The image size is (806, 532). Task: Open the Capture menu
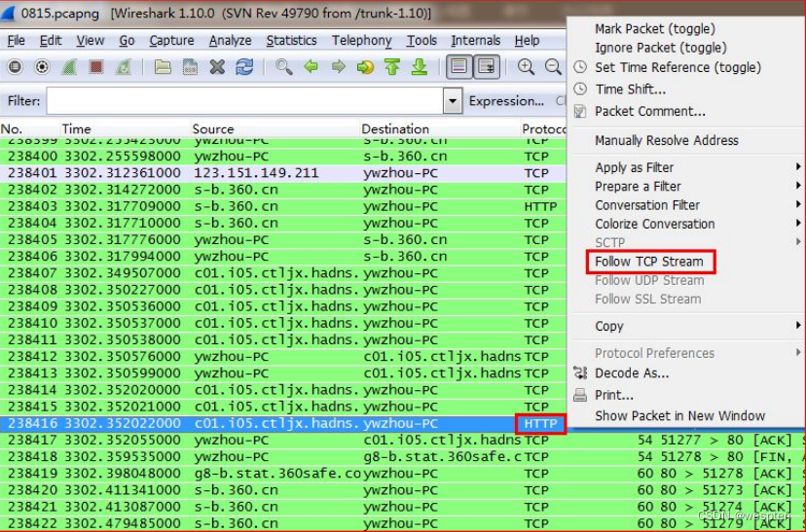(x=171, y=41)
